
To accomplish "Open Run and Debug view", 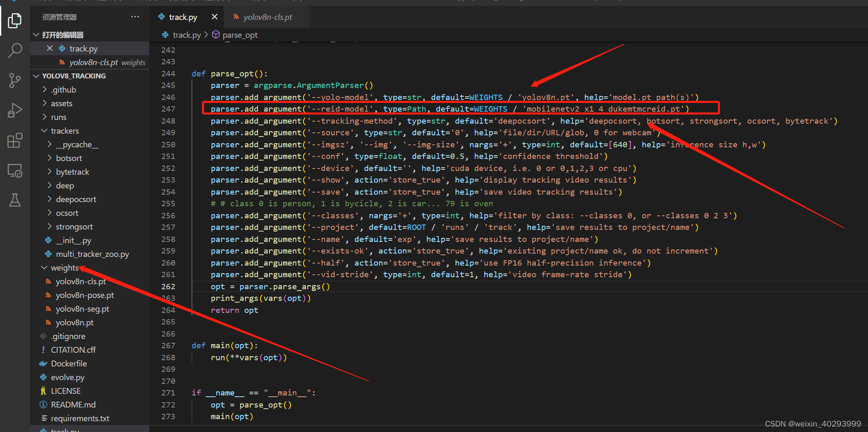I will pyautogui.click(x=15, y=110).
